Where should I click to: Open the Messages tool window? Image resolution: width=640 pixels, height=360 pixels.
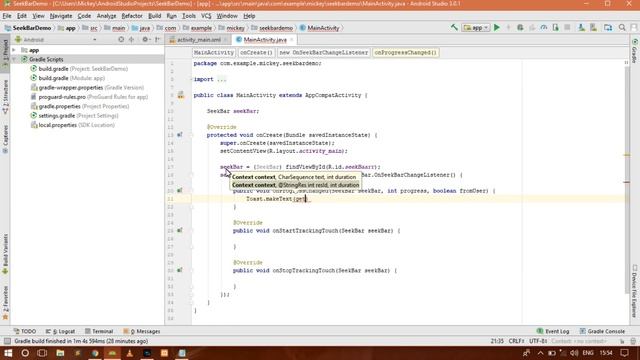[142, 331]
